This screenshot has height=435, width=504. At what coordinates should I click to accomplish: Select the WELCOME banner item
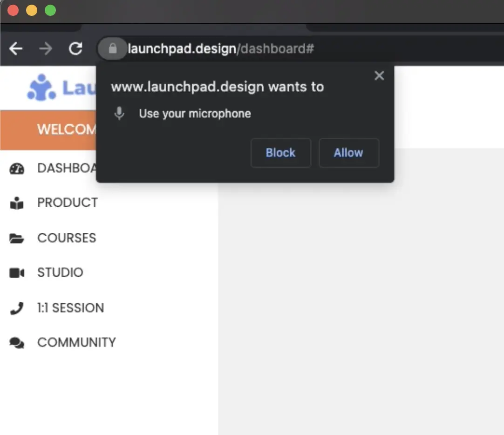coord(48,130)
